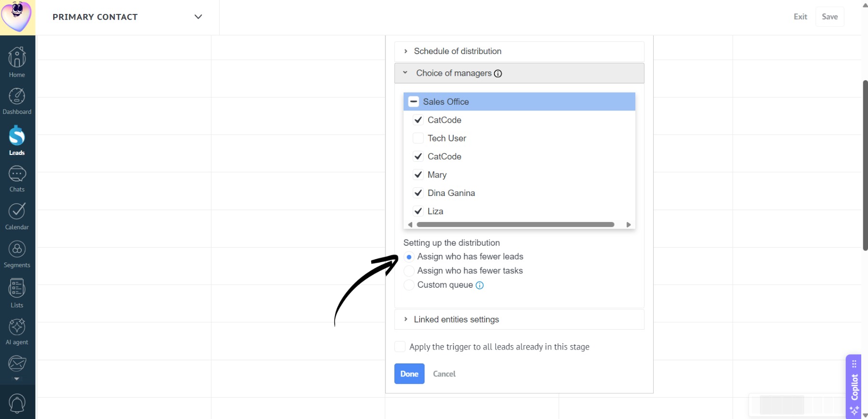868x419 pixels.
Task: Check the Tech User checkbox
Action: click(418, 138)
